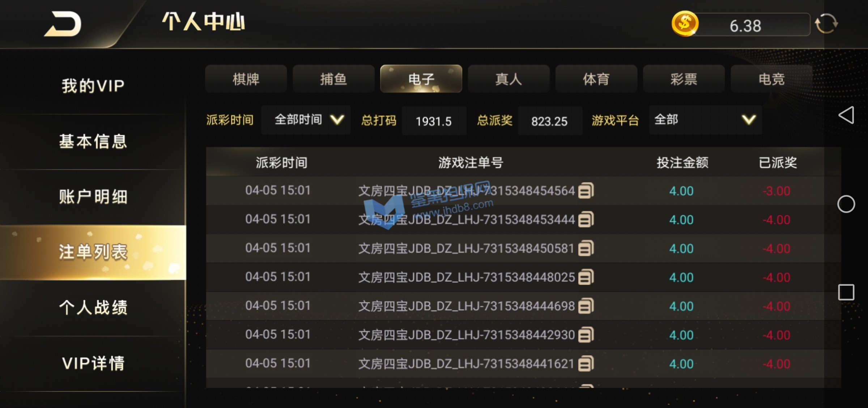Screen dimensions: 868x408
Task: Tap the back arrow logo in header
Action: click(63, 24)
